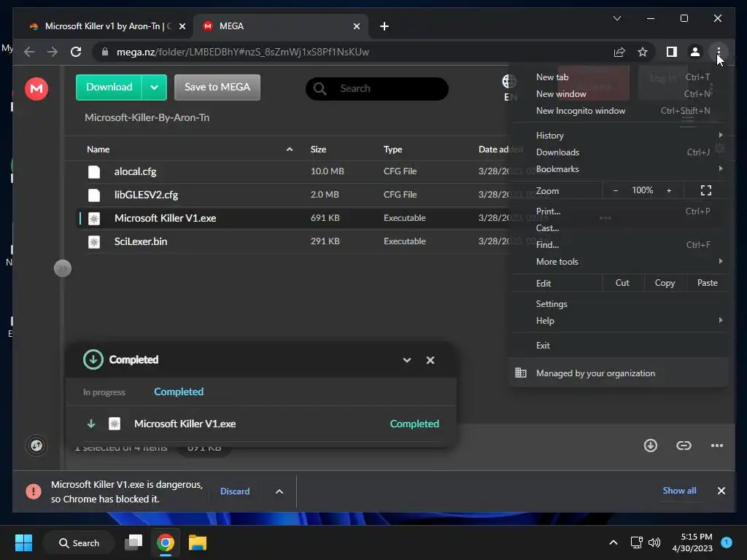The height and width of the screenshot is (560, 747).
Task: Click the red dangerous download warning icon
Action: point(34,491)
